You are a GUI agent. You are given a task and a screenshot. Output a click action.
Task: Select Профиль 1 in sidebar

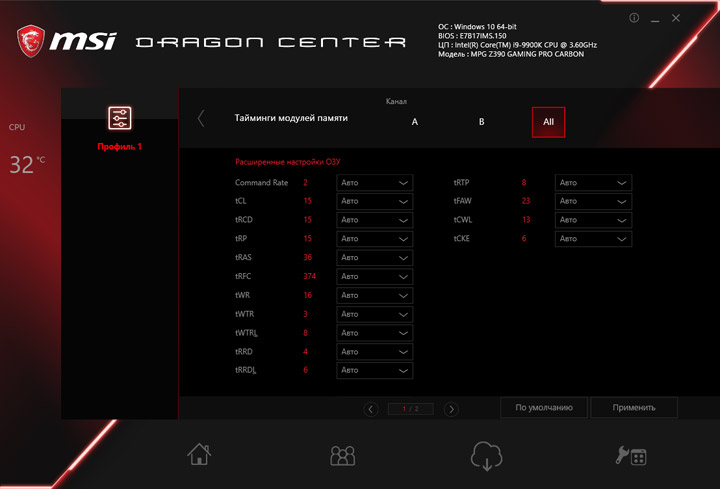(x=119, y=146)
